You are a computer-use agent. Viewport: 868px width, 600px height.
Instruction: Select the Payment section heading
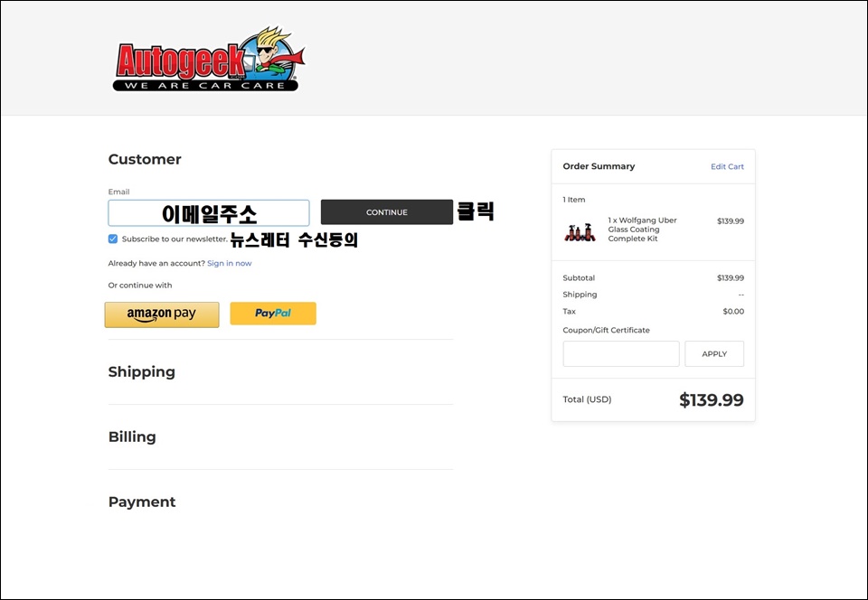coord(142,502)
